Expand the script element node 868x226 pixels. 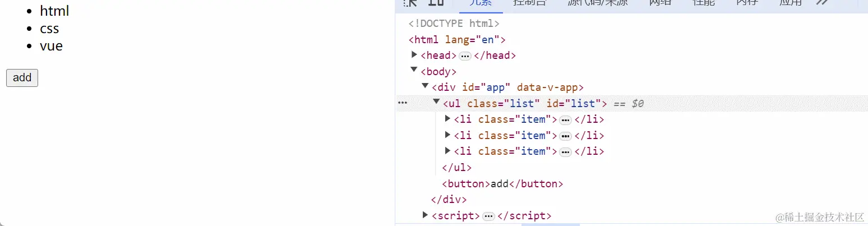(x=426, y=215)
